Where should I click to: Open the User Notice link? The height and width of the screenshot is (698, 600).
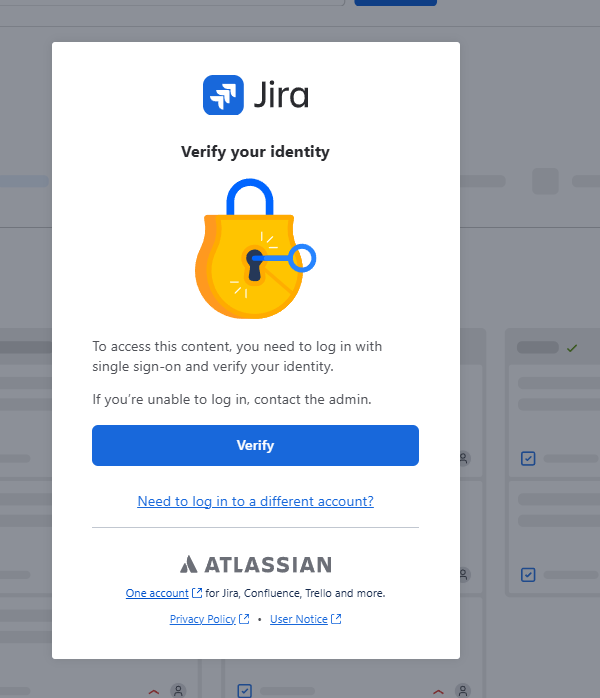(x=299, y=619)
